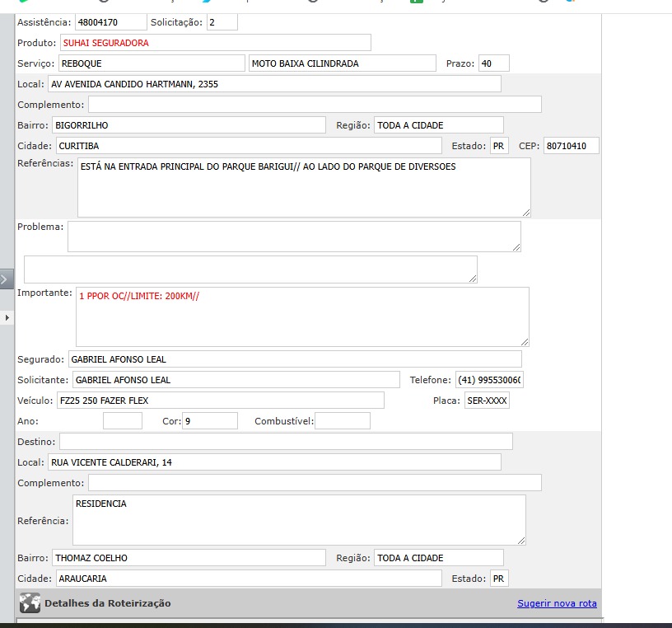This screenshot has width=672, height=628.
Task: Select the Solicitação field
Action: [x=222, y=22]
